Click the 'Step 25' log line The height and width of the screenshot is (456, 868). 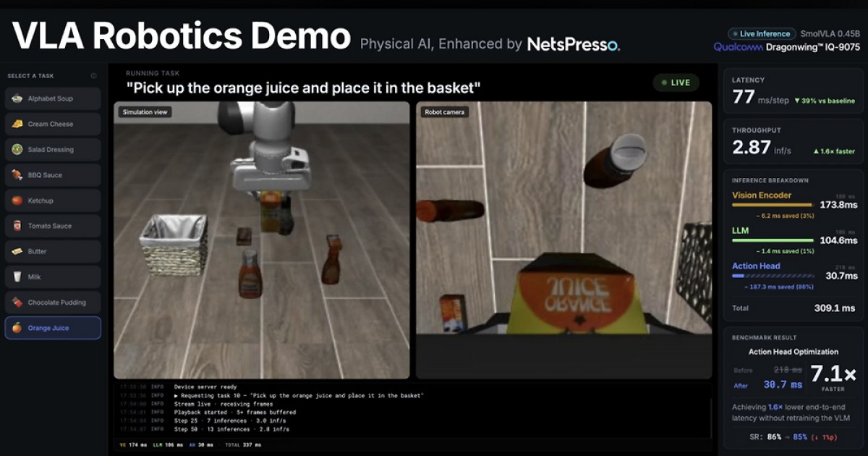click(231, 421)
